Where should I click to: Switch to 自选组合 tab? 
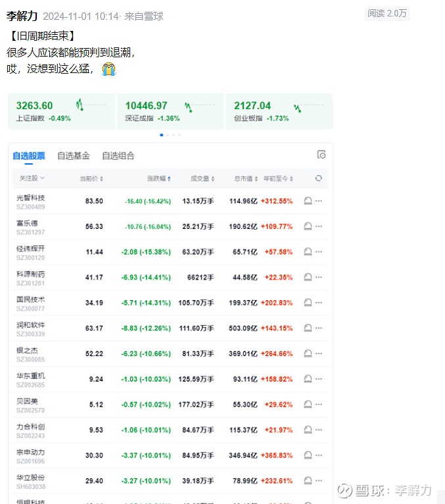coord(118,156)
